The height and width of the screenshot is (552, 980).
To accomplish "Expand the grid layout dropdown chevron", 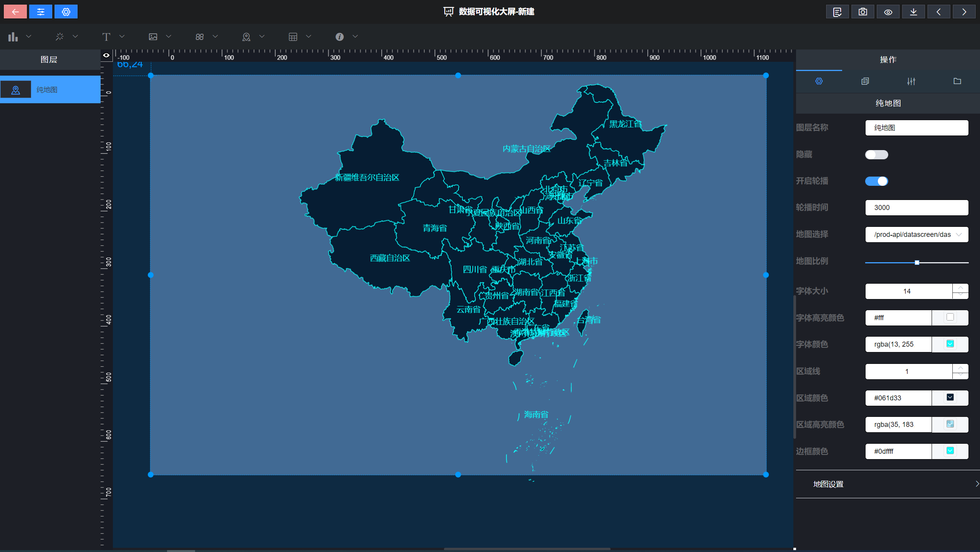I will (215, 36).
